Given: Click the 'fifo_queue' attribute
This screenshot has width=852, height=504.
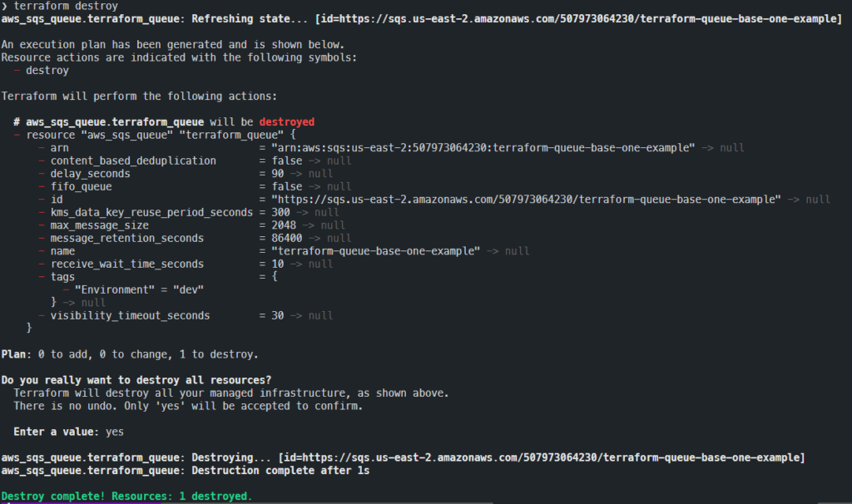Looking at the screenshot, I should [81, 186].
